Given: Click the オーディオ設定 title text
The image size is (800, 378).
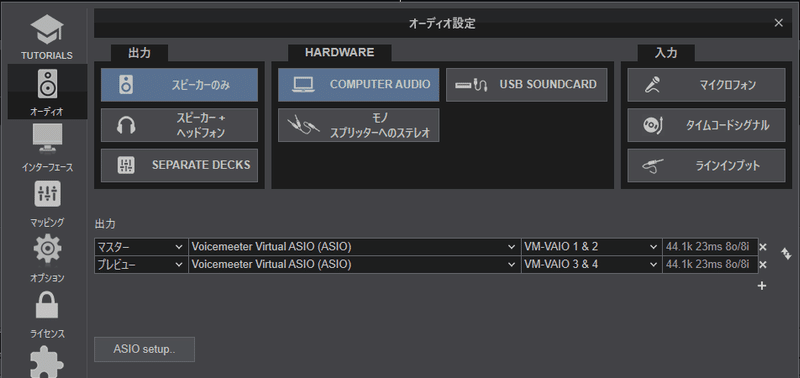Looking at the screenshot, I should click(442, 23).
